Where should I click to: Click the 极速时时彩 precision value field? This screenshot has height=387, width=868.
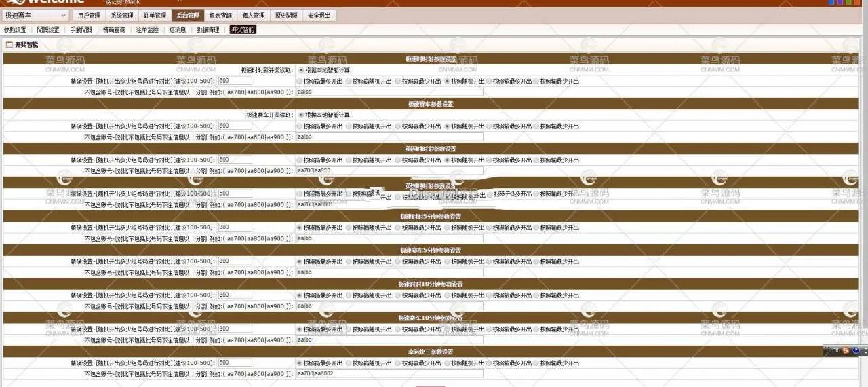pyautogui.click(x=235, y=81)
